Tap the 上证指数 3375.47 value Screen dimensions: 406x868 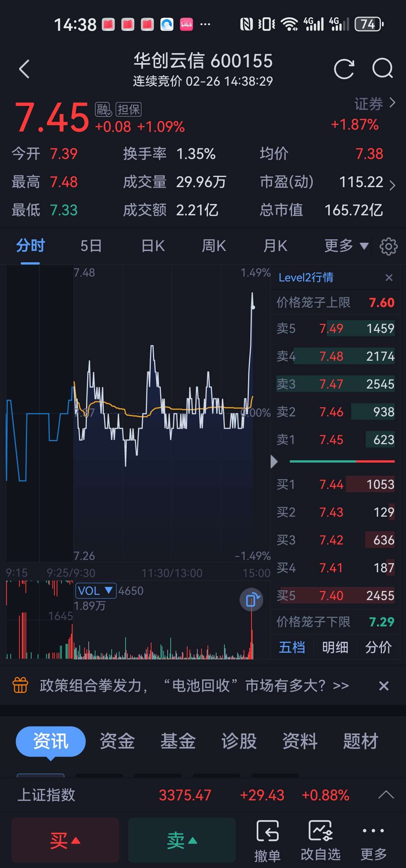point(185,795)
